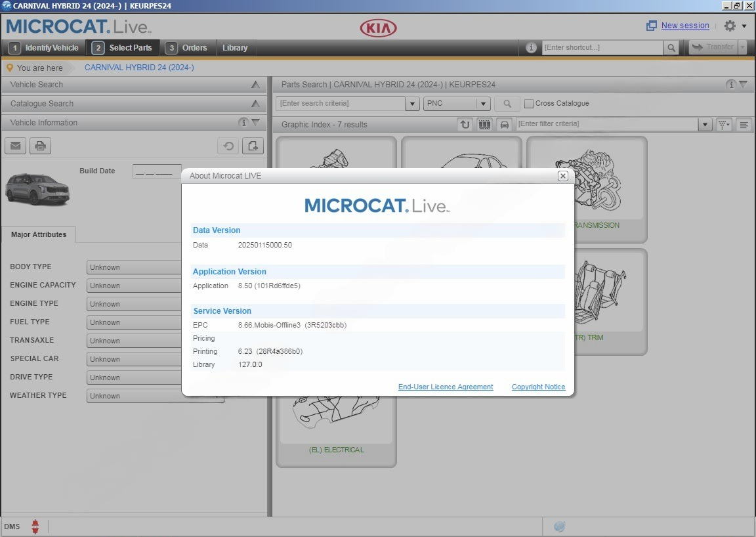Viewport: 756px width, 537px height.
Task: Click the shortcut search magnifier button
Action: tap(671, 47)
